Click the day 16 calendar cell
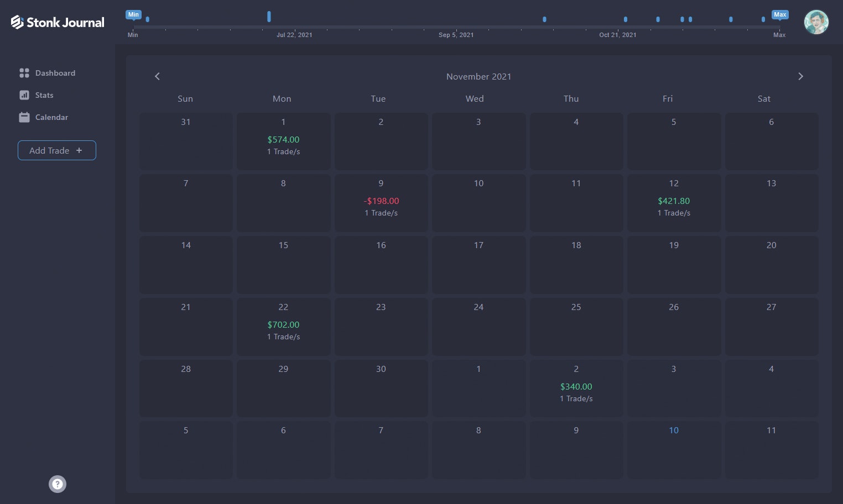The width and height of the screenshot is (843, 504). click(x=381, y=265)
